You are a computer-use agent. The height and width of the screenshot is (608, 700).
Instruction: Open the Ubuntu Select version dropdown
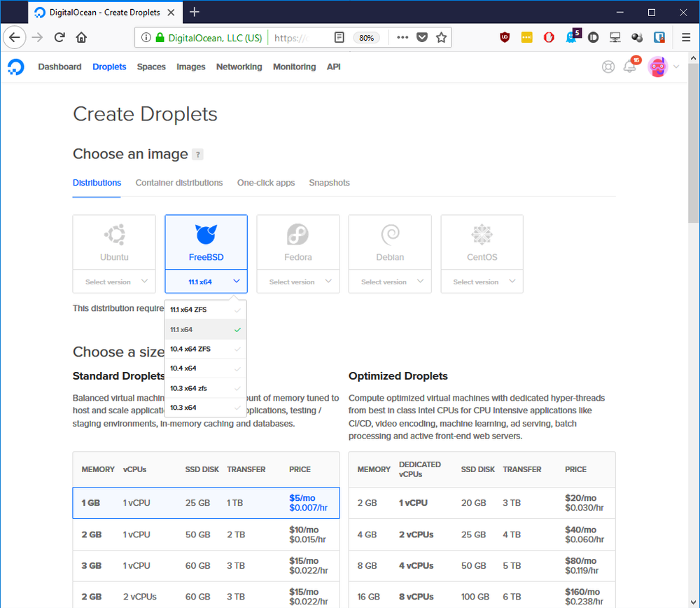point(114,280)
